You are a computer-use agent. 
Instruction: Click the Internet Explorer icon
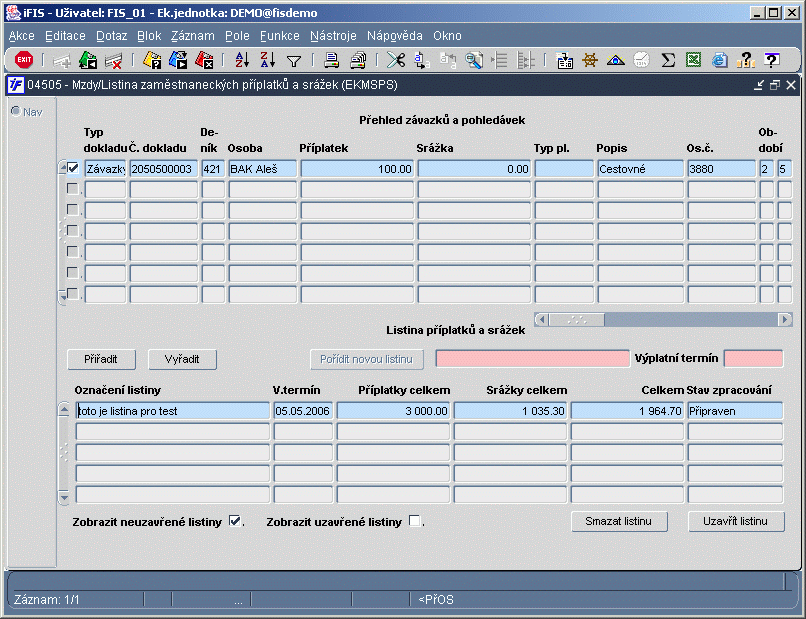click(x=720, y=61)
